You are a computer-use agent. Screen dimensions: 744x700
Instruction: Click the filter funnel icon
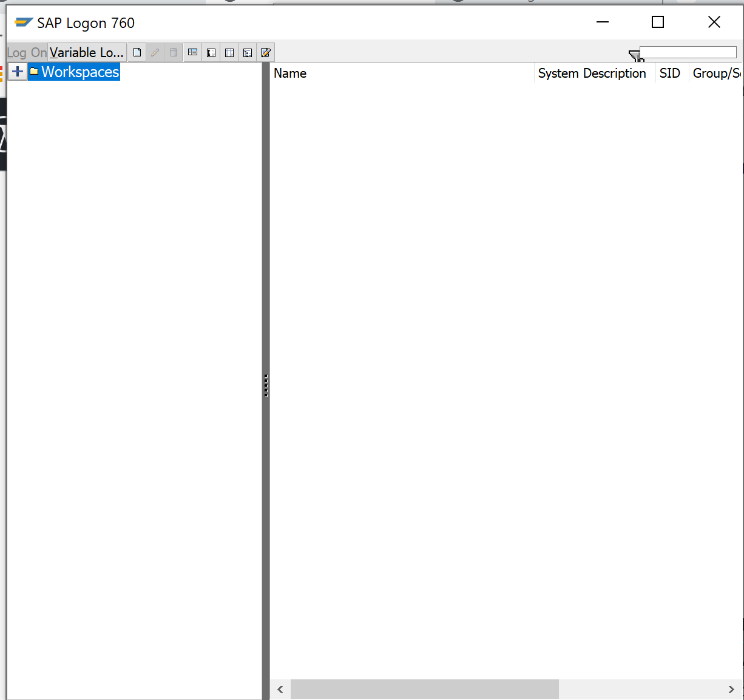[x=634, y=56]
